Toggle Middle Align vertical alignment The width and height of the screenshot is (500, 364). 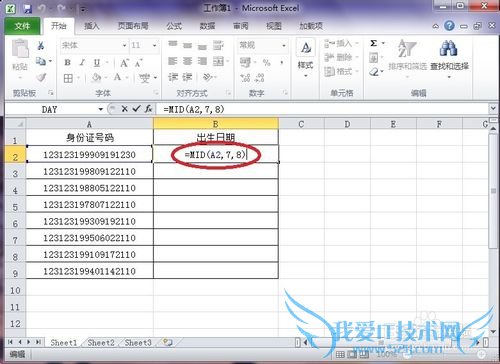click(187, 45)
